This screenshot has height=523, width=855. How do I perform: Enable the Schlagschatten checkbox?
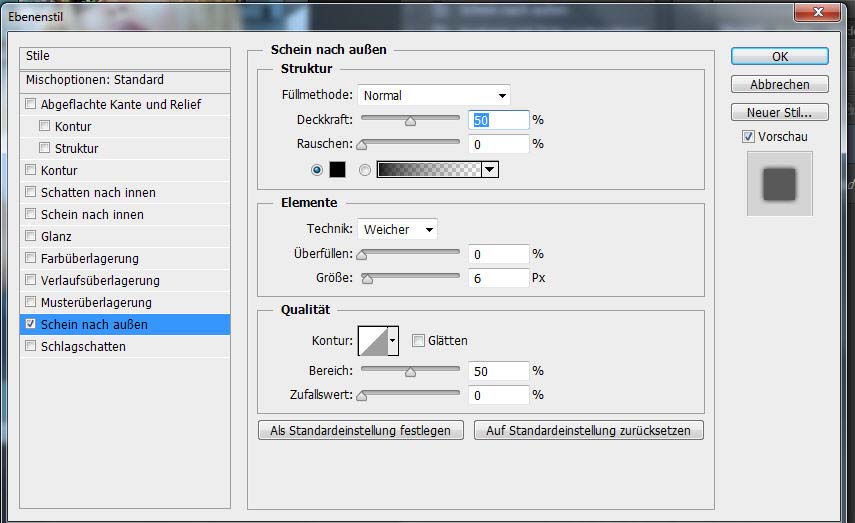click(x=31, y=347)
